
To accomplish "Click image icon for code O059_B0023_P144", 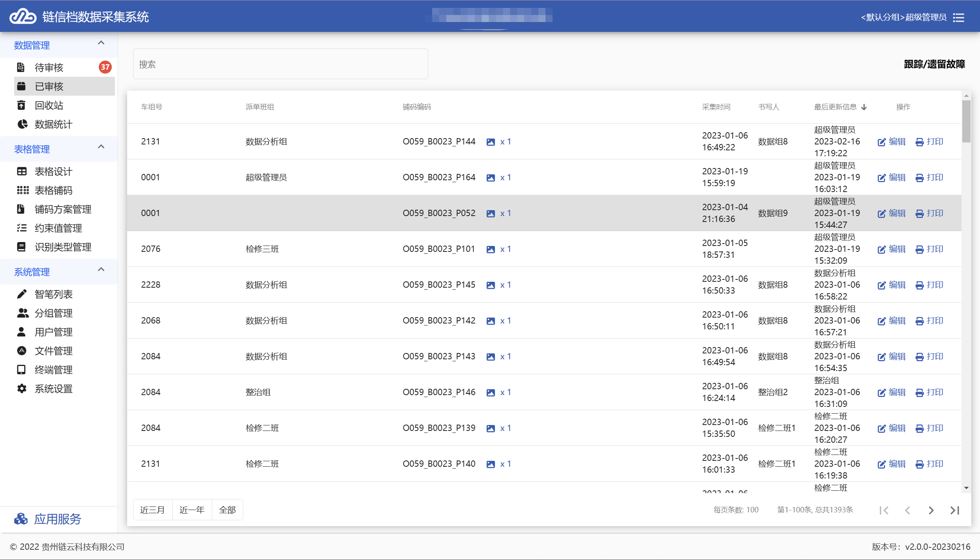I will point(490,142).
